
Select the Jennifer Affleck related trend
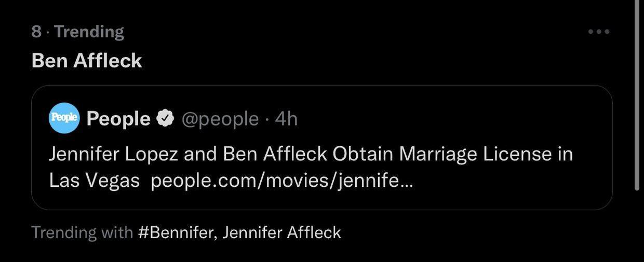tap(281, 232)
